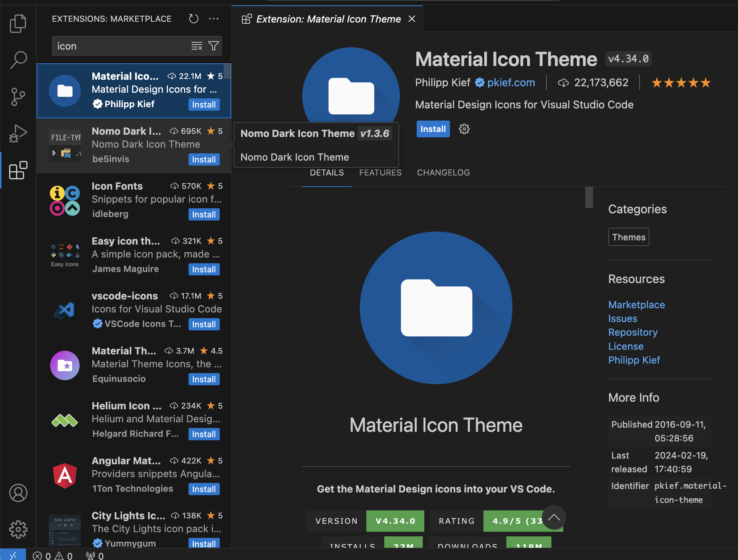Viewport: 738px width, 560px height.
Task: Install Material Icon Theme from detail page
Action: tap(433, 129)
